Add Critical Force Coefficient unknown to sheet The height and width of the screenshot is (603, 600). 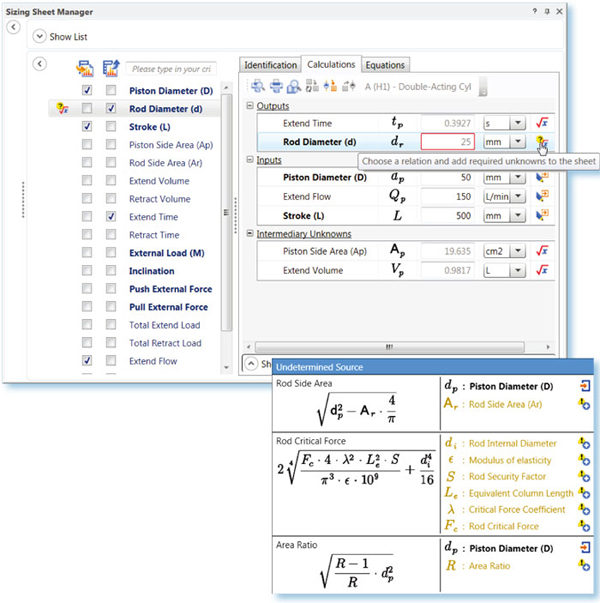pos(584,509)
